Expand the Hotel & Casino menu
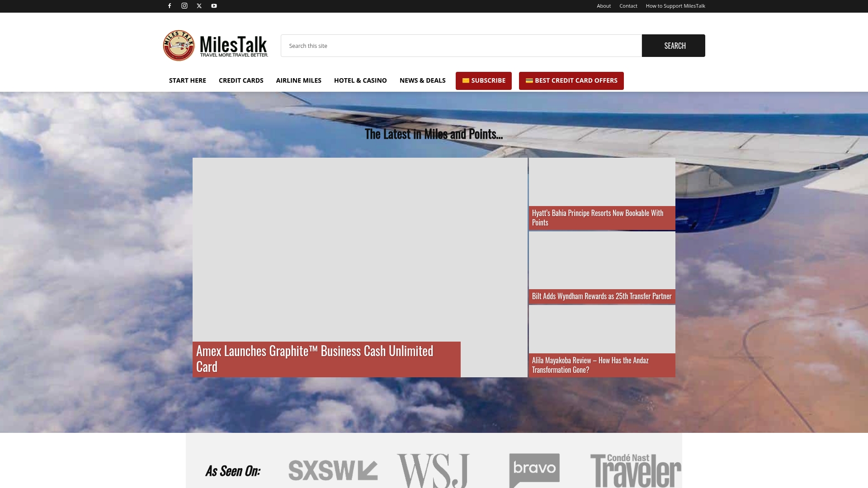 tap(360, 80)
